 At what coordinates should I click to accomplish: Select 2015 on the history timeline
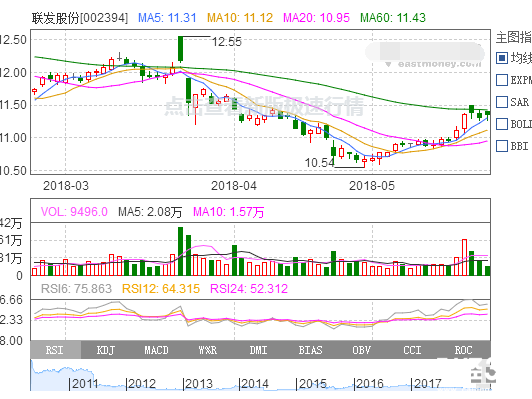(312, 384)
